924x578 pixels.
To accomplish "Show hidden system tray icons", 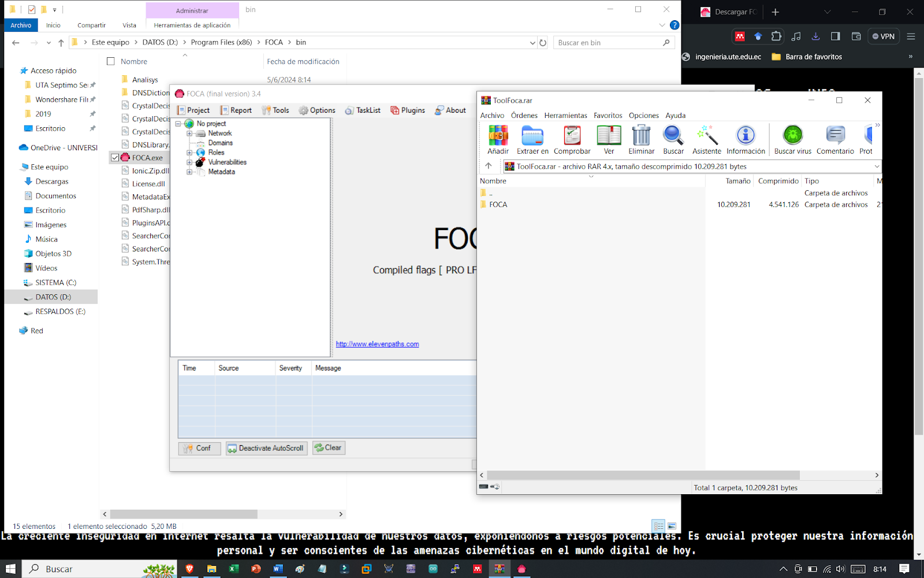I will [x=783, y=569].
